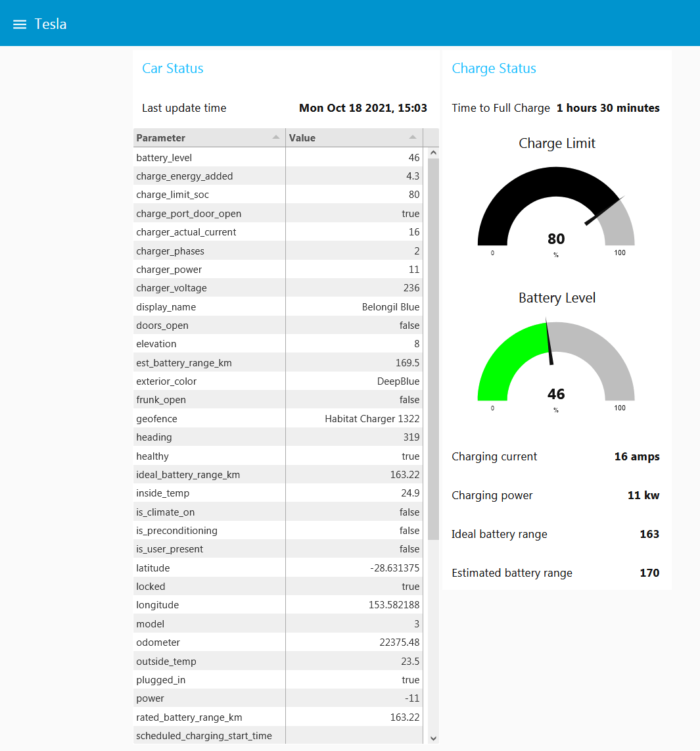Click the Tesla title in the header bar
Screen dimensions: 700x751
click(x=51, y=24)
